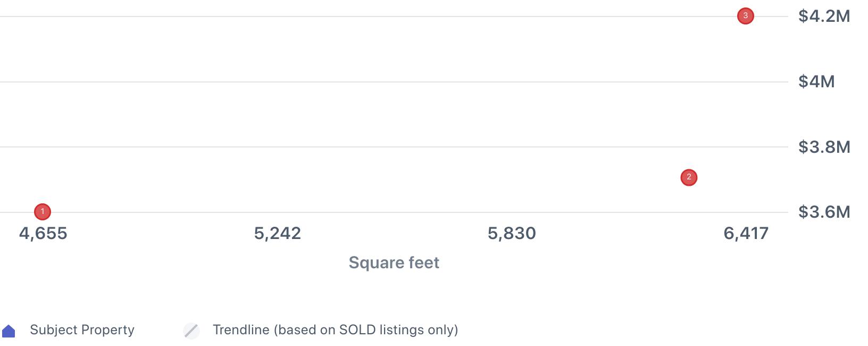Click the $3.8M y-axis label

(824, 146)
